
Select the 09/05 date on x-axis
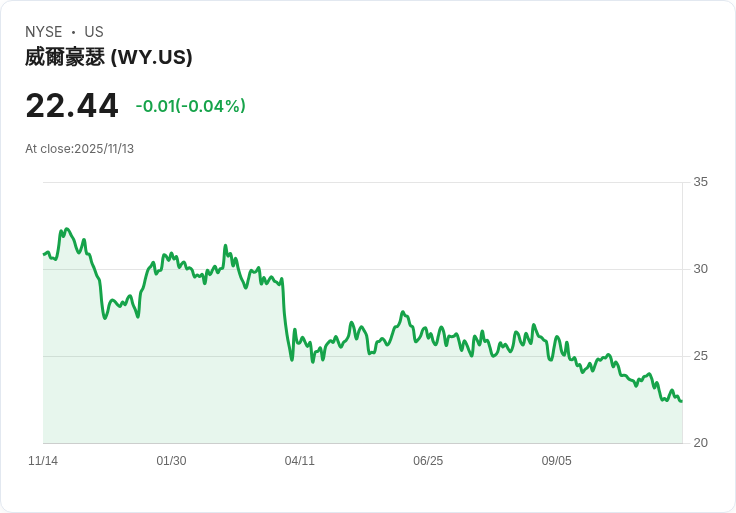(x=556, y=461)
